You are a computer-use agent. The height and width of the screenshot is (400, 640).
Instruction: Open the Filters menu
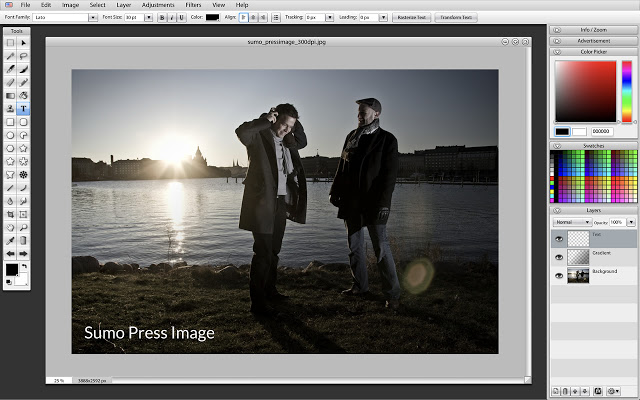(x=193, y=5)
